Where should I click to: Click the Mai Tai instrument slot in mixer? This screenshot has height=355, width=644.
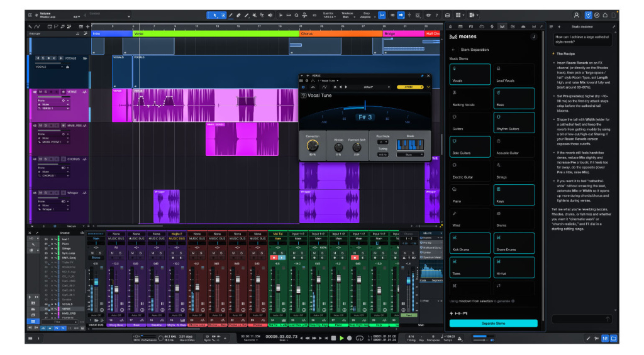(x=277, y=234)
